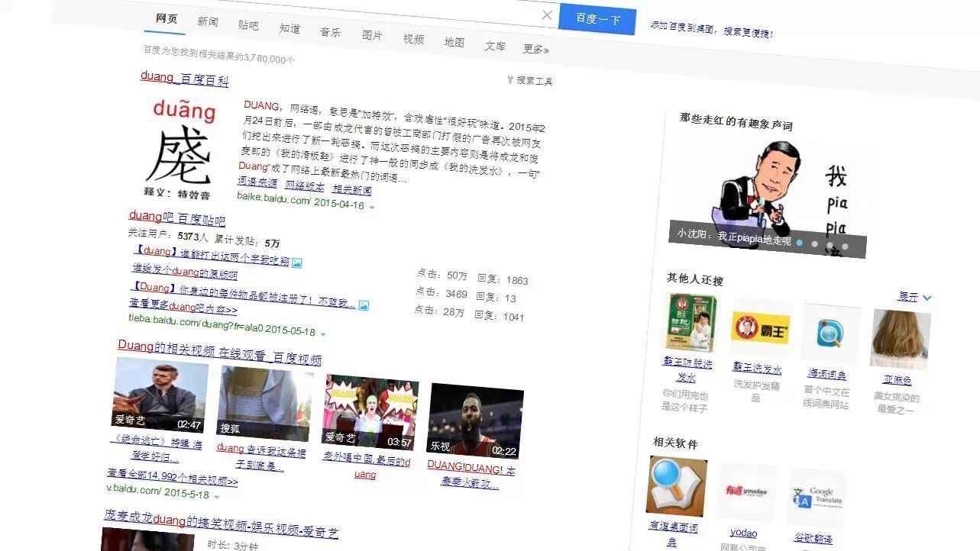Open 海词词典 text link
Viewport: 980px width, 551px height.
pos(827,374)
